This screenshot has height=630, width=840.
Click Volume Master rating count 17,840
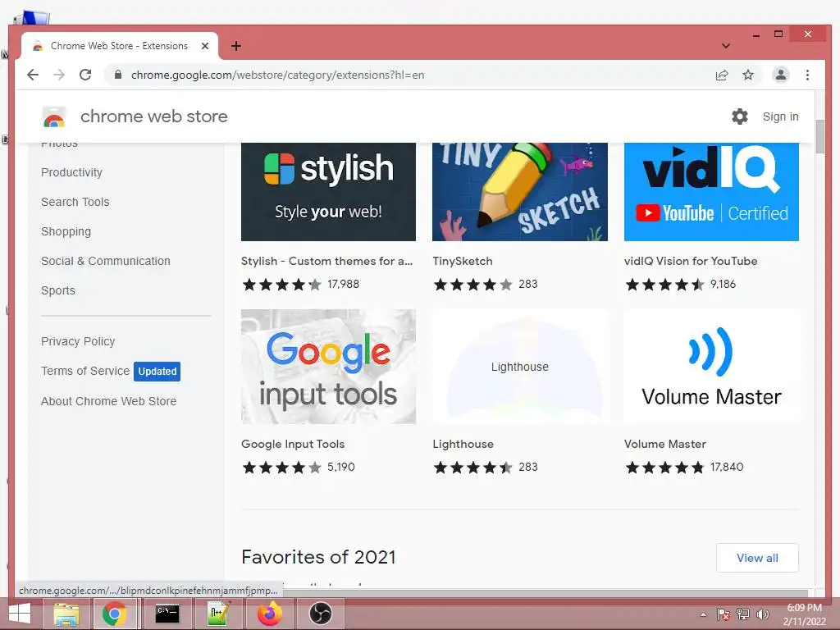click(727, 467)
